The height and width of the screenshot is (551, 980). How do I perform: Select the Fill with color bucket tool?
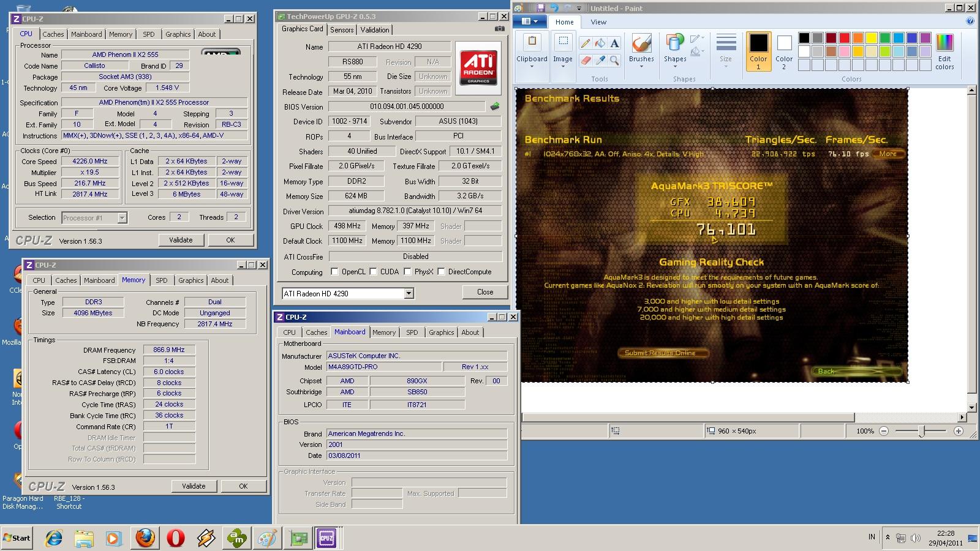(x=600, y=43)
